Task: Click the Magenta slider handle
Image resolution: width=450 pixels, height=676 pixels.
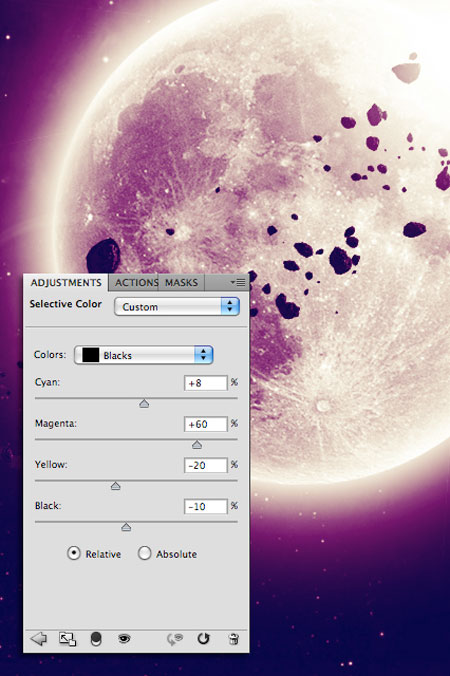Action: [197, 445]
